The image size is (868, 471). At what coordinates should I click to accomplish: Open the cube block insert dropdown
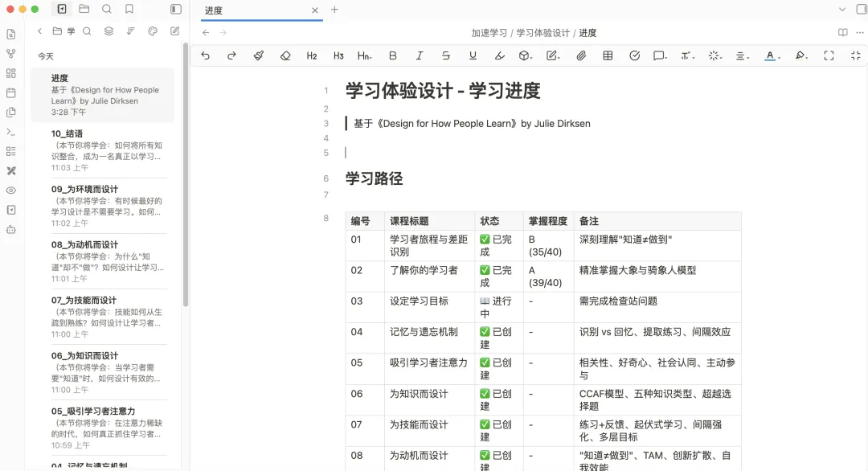(x=526, y=55)
